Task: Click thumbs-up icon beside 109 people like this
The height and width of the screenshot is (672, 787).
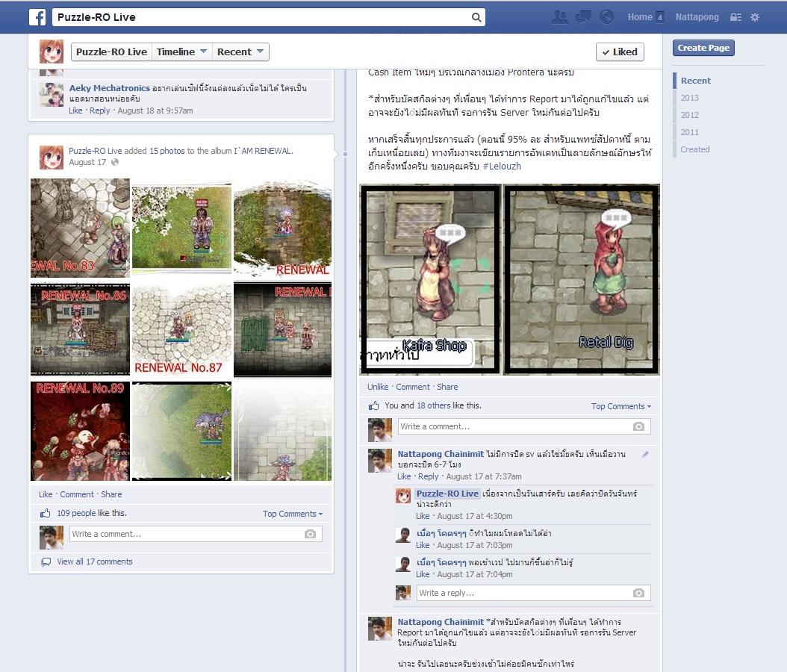Action: [x=46, y=513]
